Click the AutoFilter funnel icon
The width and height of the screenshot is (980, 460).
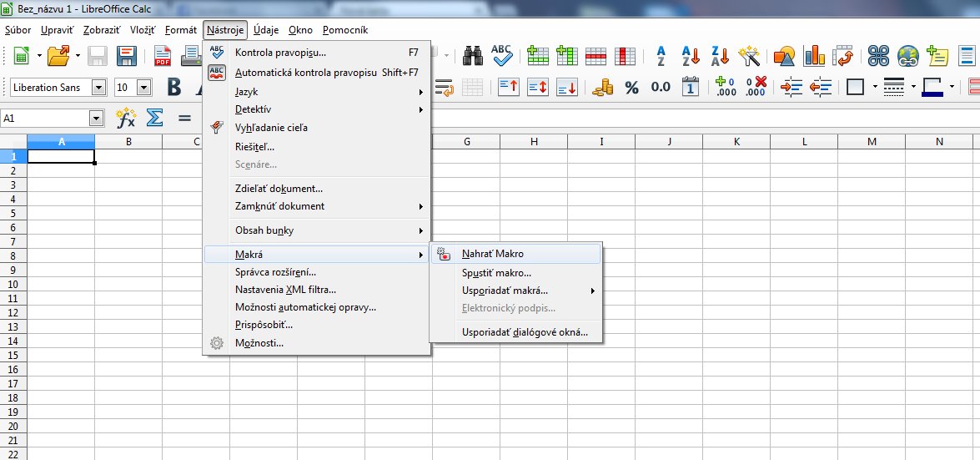tap(749, 56)
